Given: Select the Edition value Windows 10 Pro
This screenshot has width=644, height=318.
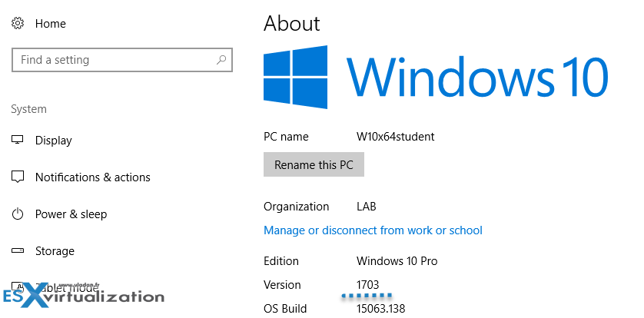Looking at the screenshot, I should 397,261.
